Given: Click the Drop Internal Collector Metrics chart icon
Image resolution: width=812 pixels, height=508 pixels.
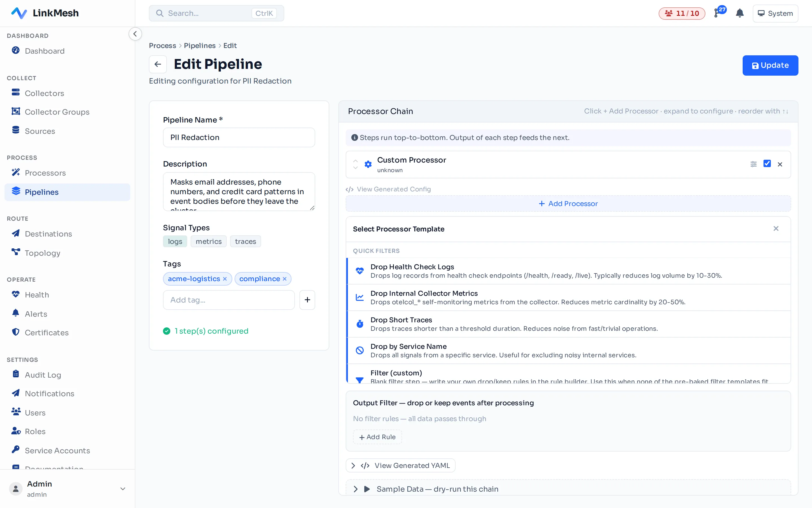Looking at the screenshot, I should 360,297.
